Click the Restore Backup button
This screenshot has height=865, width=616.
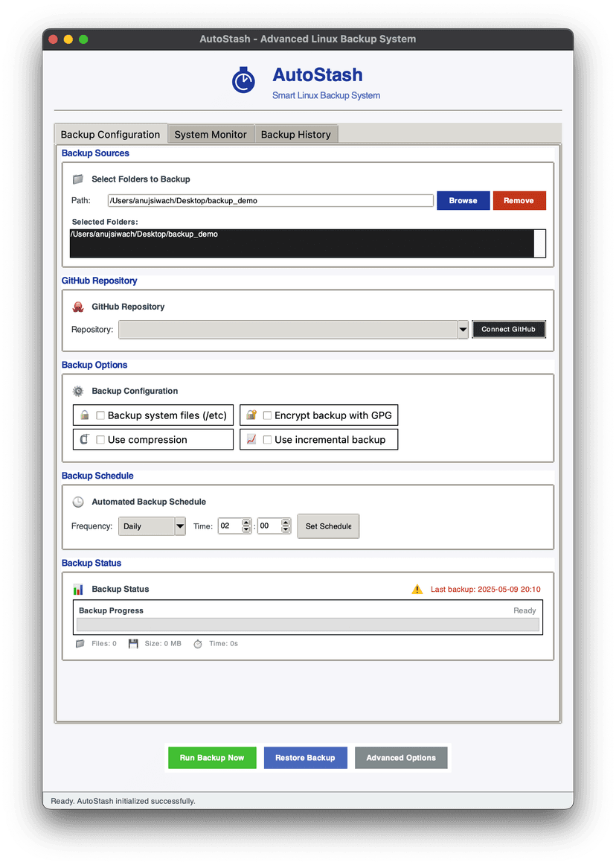[x=306, y=758]
